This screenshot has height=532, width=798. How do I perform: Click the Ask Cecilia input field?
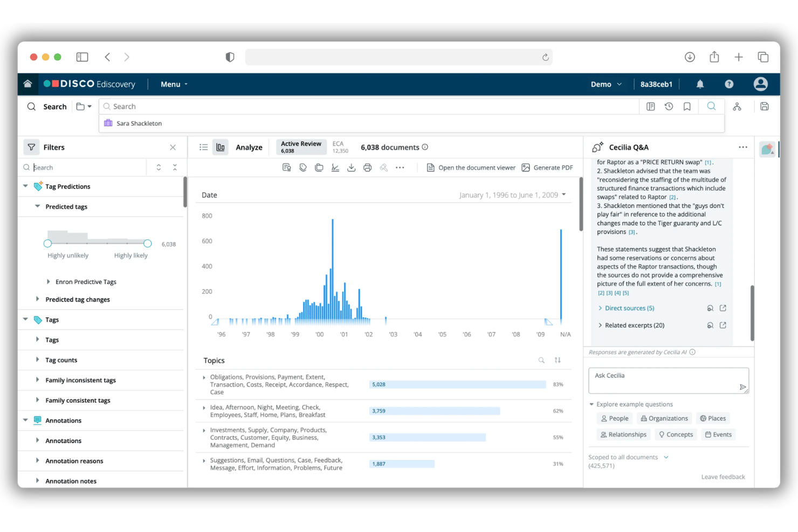(669, 381)
